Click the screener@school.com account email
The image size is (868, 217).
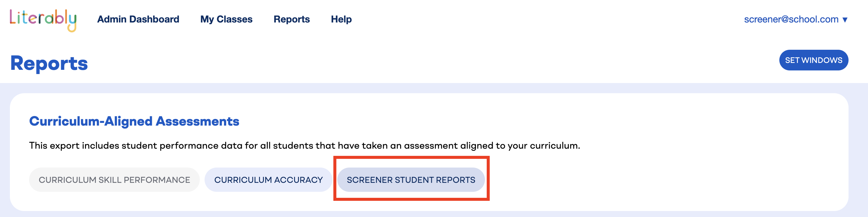click(x=791, y=19)
